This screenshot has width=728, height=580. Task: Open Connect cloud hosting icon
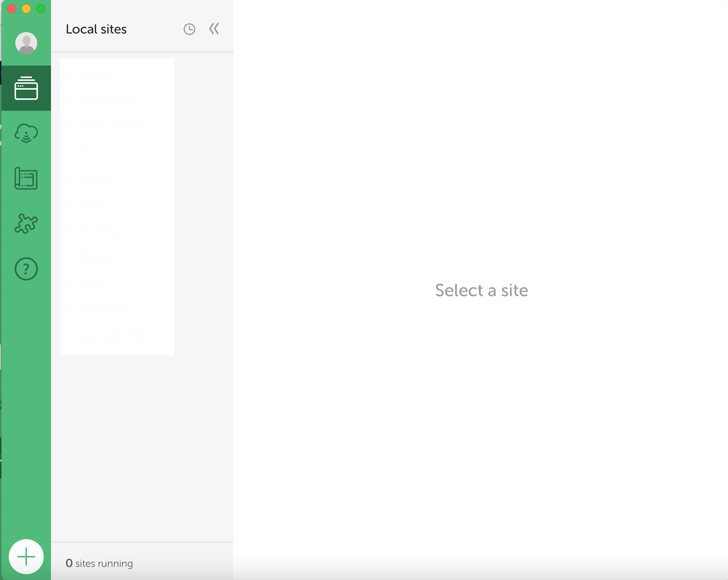tap(26, 133)
